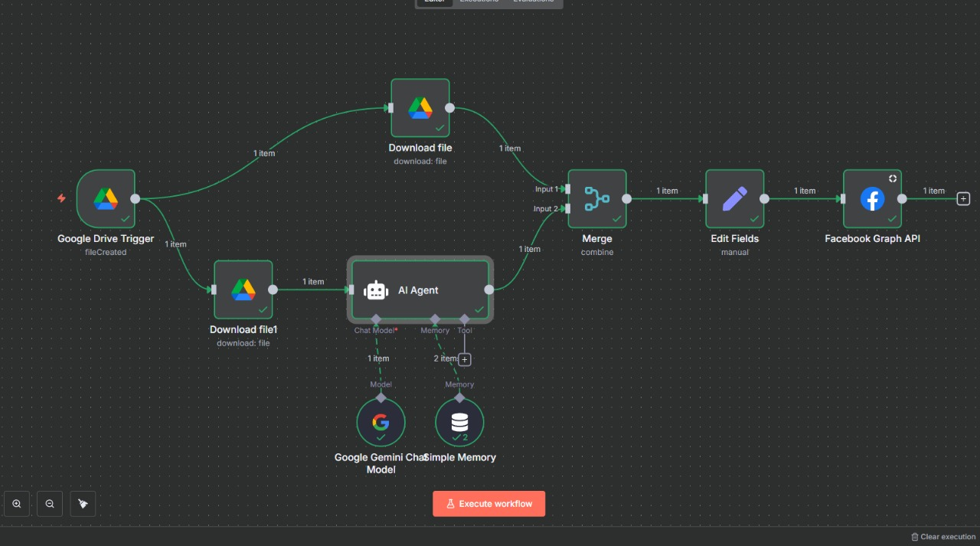Click the Merge node's Input 2 connector
Screen dimensions: 980x546
coord(566,208)
